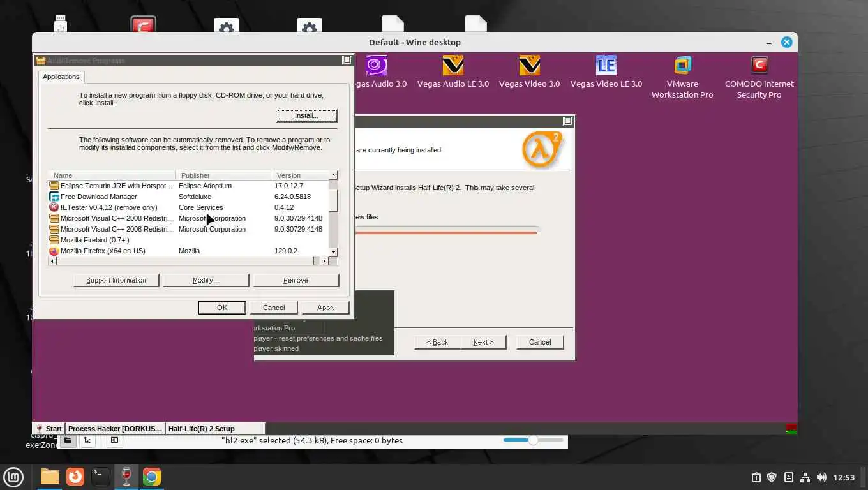The width and height of the screenshot is (868, 490).
Task: Click OK in Add/Remove Programs
Action: (222, 308)
